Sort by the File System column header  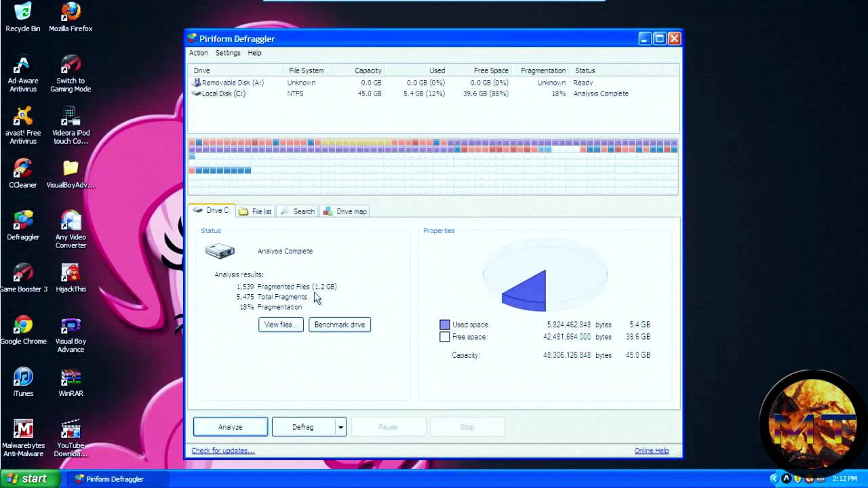(306, 70)
